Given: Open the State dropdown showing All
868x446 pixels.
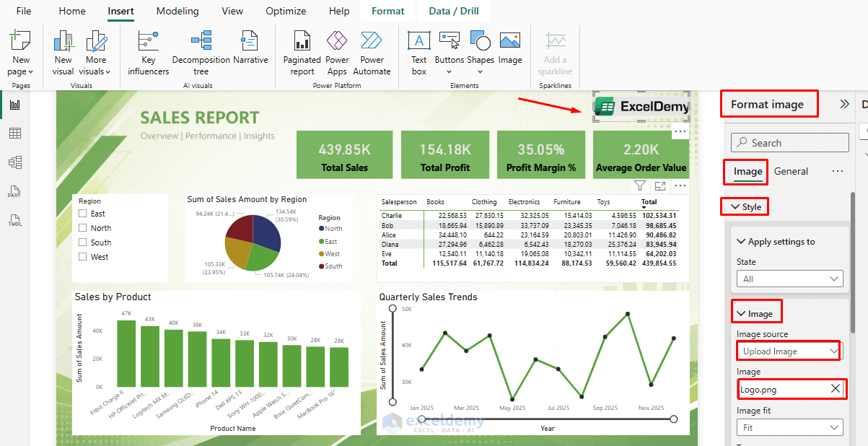Looking at the screenshot, I should [x=789, y=279].
